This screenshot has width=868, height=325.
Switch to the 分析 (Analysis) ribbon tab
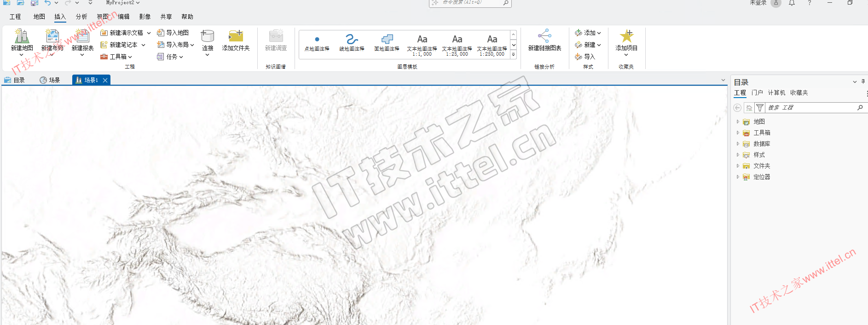tap(81, 17)
